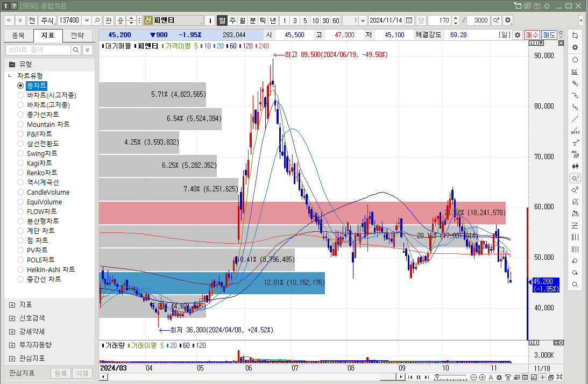Click the zoom-plus data query icon
The height and width of the screenshot is (384, 588).
pyautogui.click(x=496, y=20)
